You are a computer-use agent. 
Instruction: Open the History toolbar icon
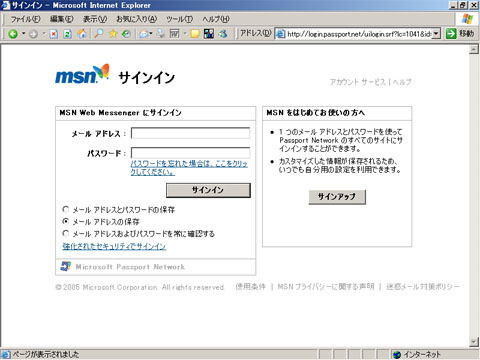(x=126, y=33)
